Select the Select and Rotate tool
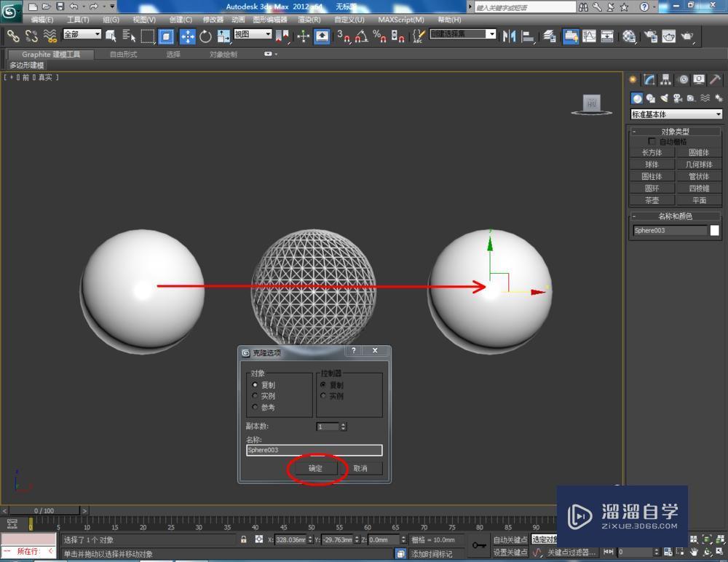Image resolution: width=728 pixels, height=562 pixels. coord(206,35)
